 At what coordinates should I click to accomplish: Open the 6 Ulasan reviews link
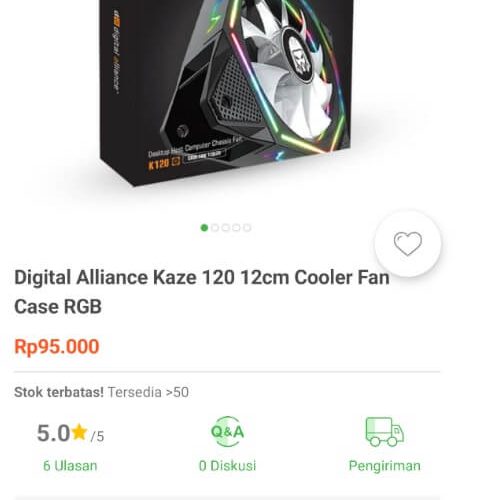click(70, 466)
